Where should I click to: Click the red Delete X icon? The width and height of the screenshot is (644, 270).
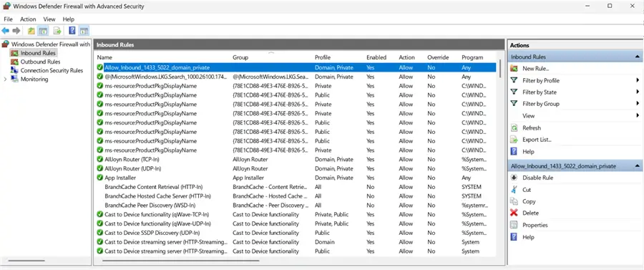[x=514, y=213]
